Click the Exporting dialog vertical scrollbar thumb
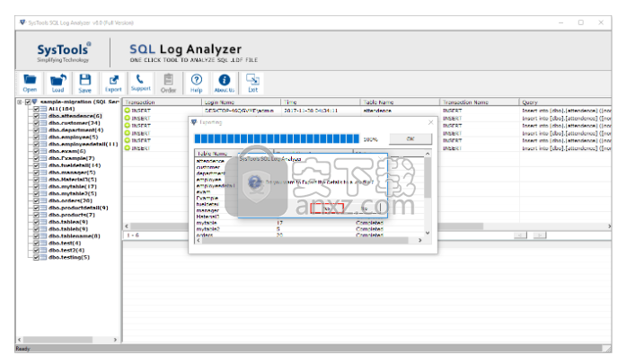The image size is (644, 364). [428, 177]
